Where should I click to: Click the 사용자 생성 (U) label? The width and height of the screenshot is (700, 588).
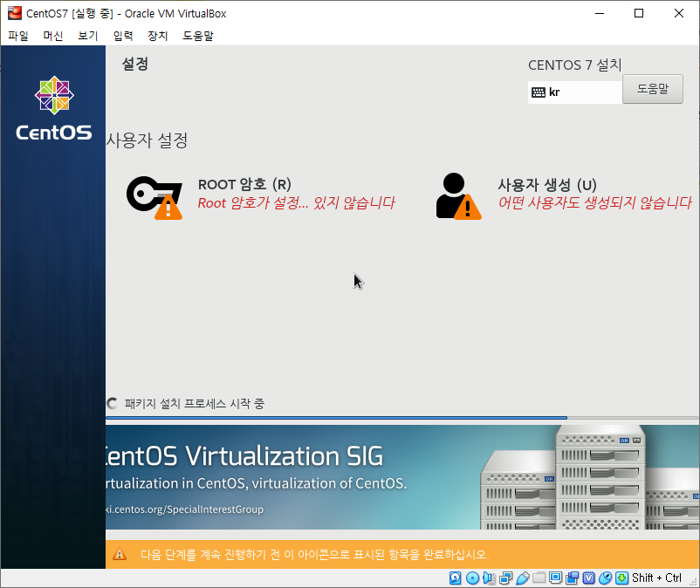tap(547, 185)
